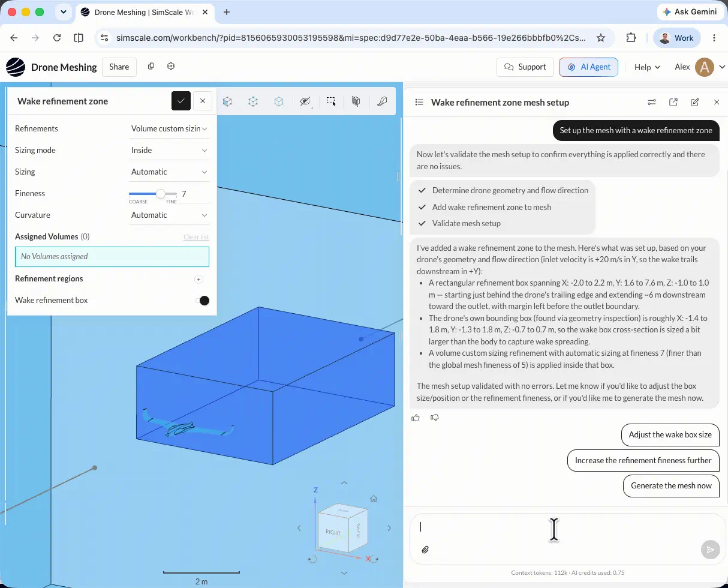Open the Chrome tab search dropdown
This screenshot has width=728, height=588.
pos(64,12)
